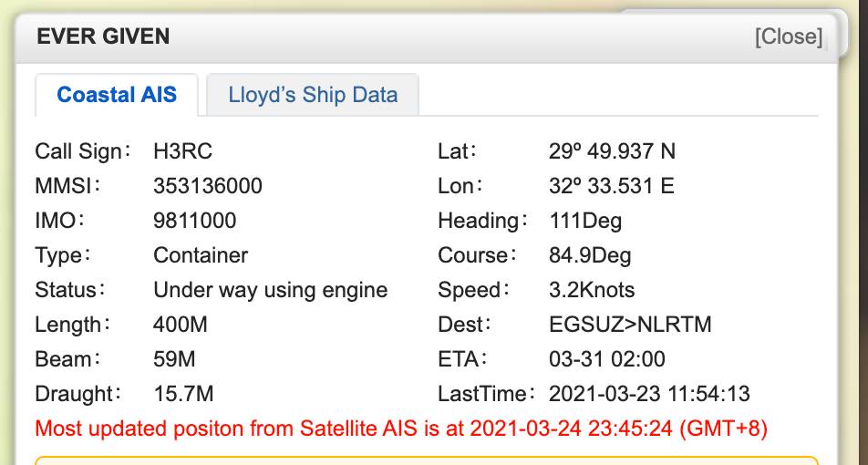Click the call sign value H3RC
The width and height of the screenshot is (868, 465).
pyautogui.click(x=182, y=151)
